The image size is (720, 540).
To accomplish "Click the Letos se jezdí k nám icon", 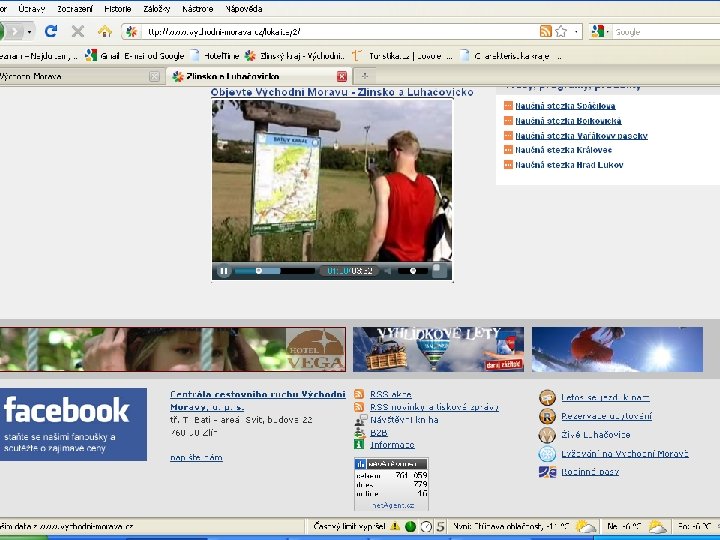I will 547,397.
